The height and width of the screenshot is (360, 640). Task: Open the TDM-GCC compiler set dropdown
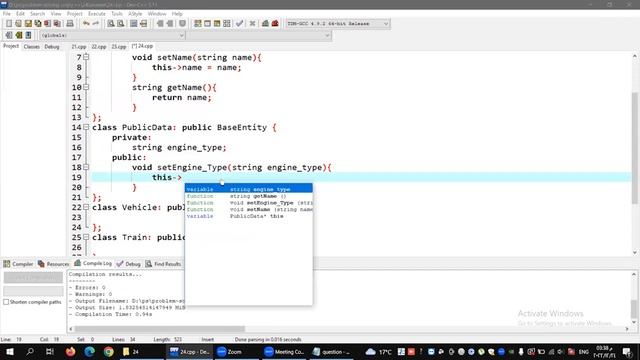[338, 24]
